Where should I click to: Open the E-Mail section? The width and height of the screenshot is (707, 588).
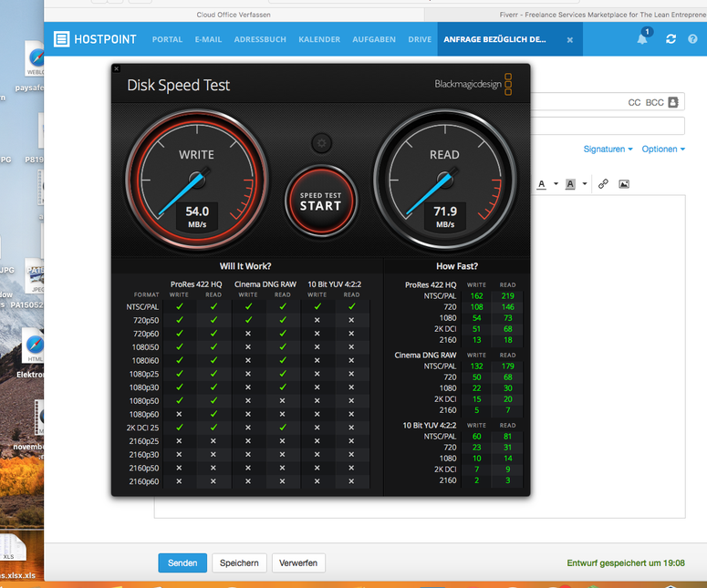pyautogui.click(x=208, y=39)
